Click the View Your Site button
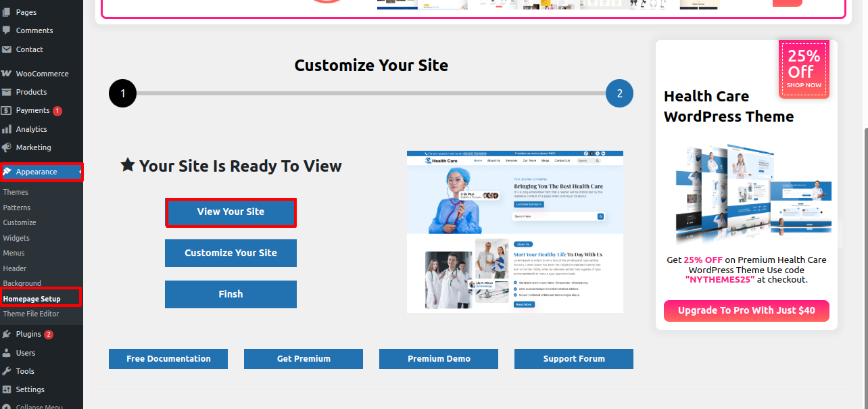The image size is (868, 409). 231,212
